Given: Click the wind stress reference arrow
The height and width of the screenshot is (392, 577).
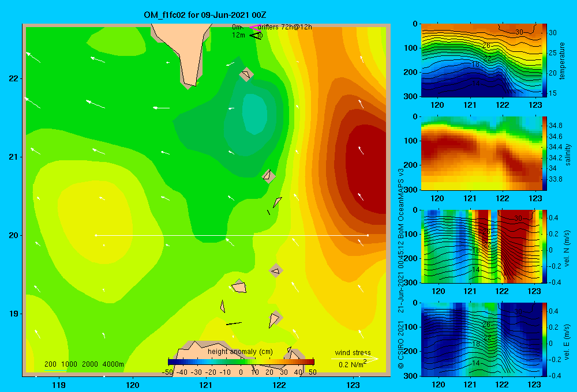Looking at the screenshot, I should (354, 359).
